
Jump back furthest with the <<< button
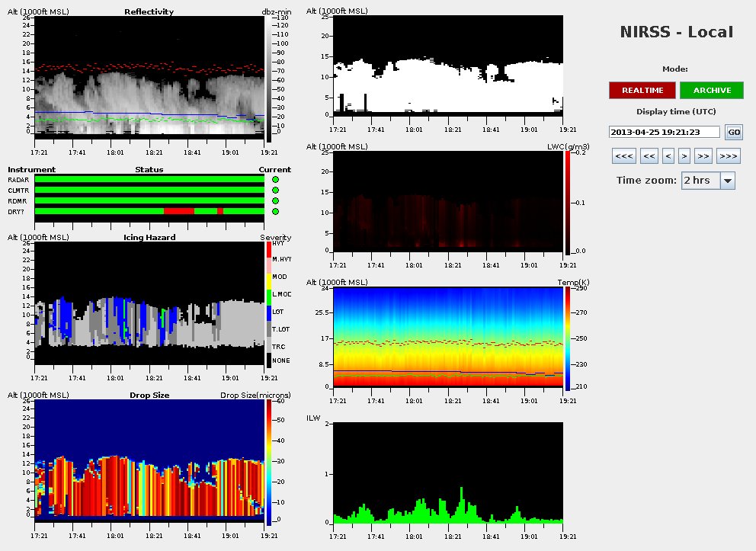tap(623, 157)
